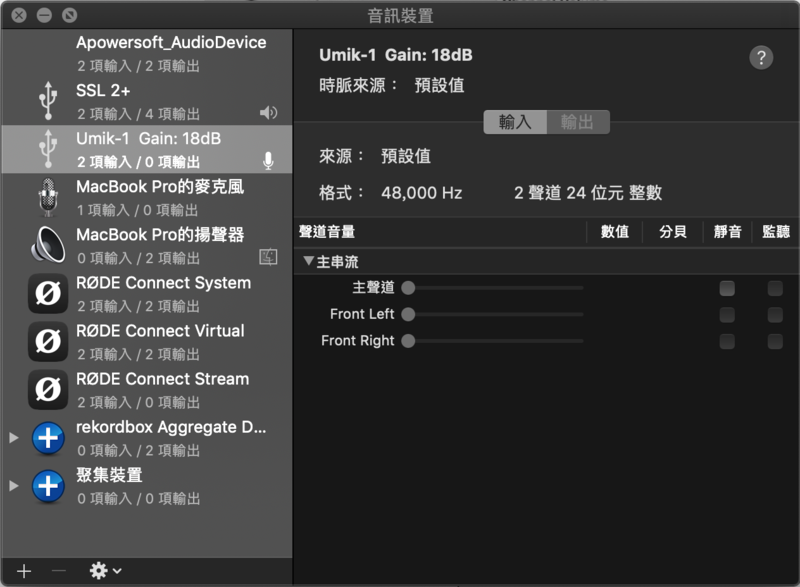Click the Front Left volume slider
Screen dimensions: 800x587
click(x=495, y=314)
